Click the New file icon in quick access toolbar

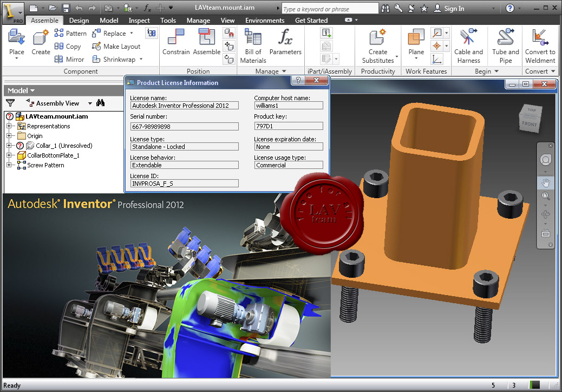34,8
